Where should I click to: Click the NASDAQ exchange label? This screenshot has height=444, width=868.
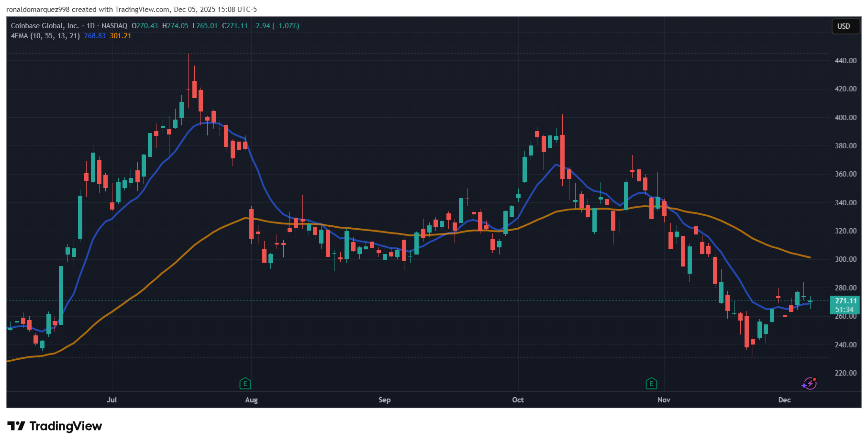coord(114,26)
